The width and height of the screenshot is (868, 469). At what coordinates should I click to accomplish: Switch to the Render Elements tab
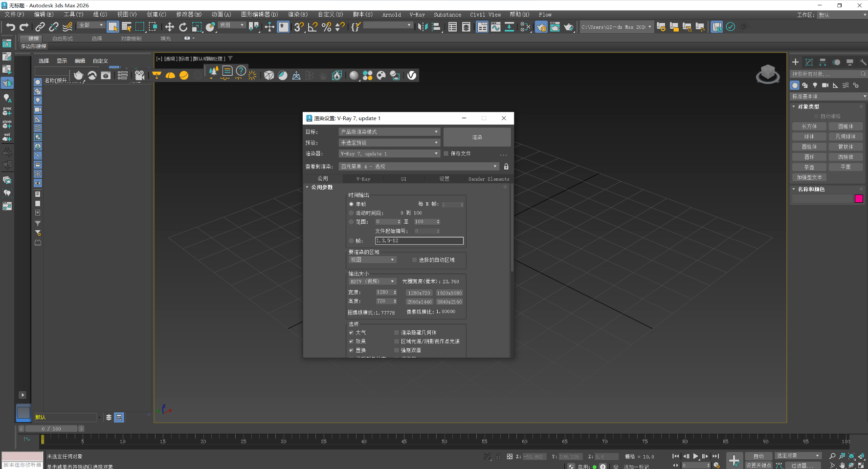coord(489,179)
